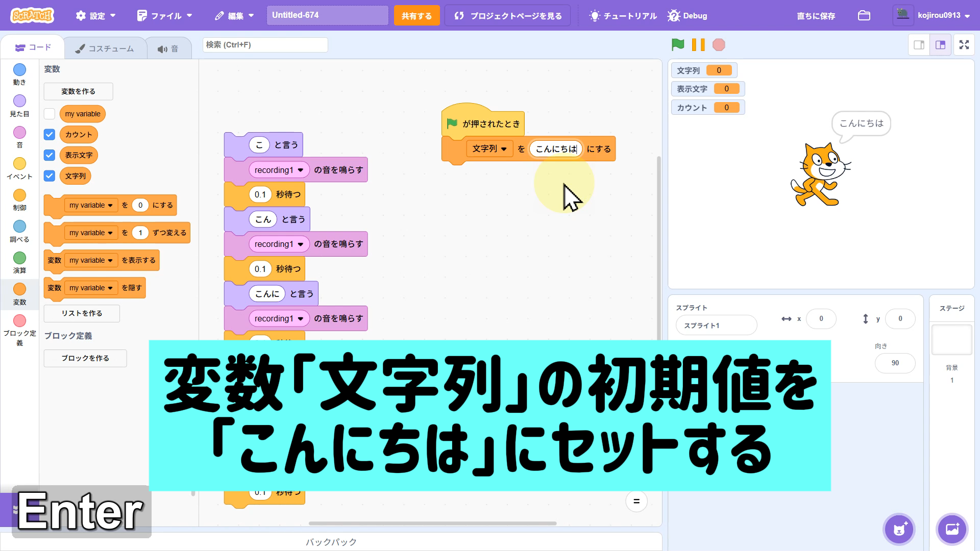Uncheck the 表示文字 variable checkbox
Screen dimensions: 980x551
tap(50, 155)
